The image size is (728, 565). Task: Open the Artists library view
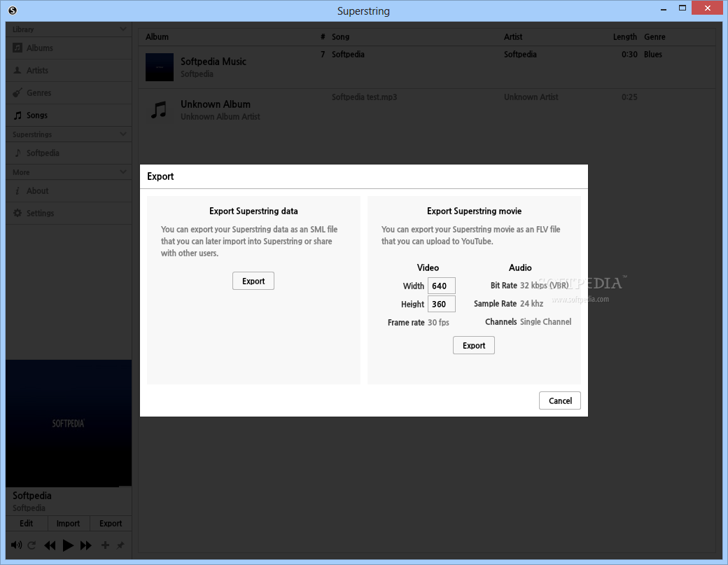69,71
